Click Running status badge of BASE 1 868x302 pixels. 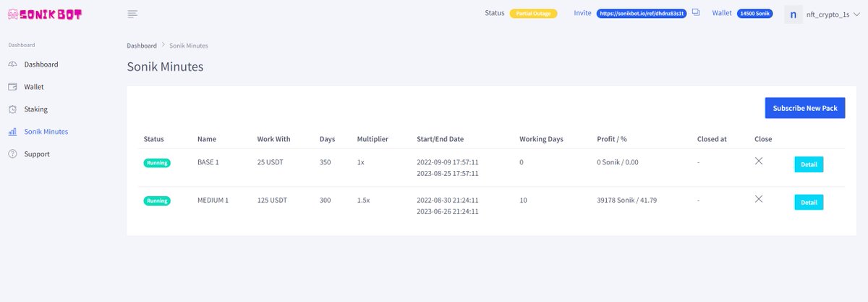(157, 163)
